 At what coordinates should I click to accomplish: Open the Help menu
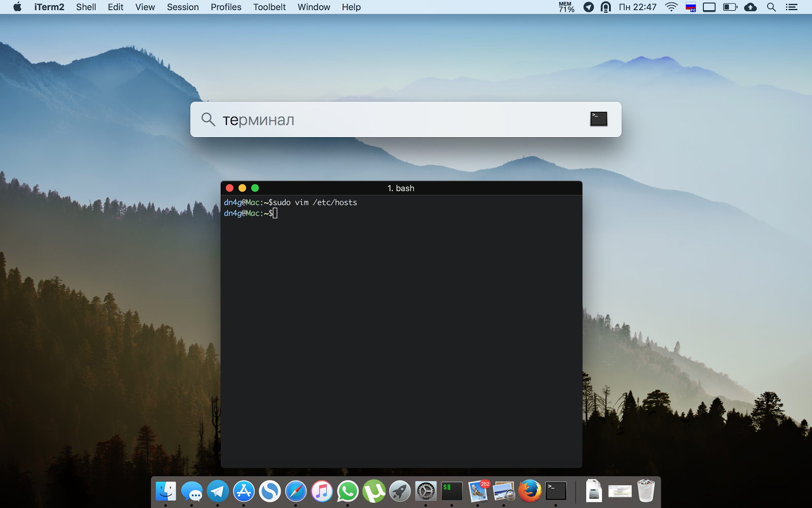pyautogui.click(x=351, y=7)
